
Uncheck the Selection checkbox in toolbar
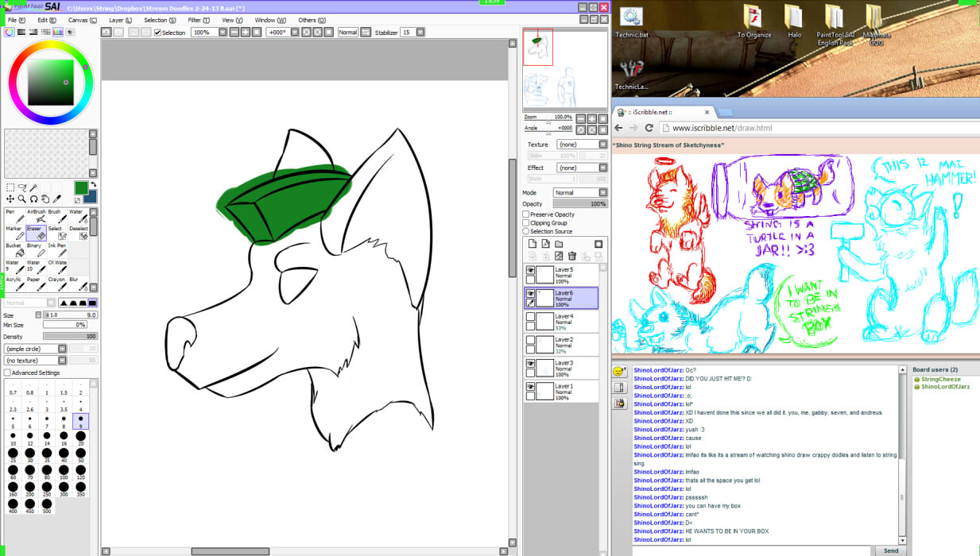click(157, 33)
